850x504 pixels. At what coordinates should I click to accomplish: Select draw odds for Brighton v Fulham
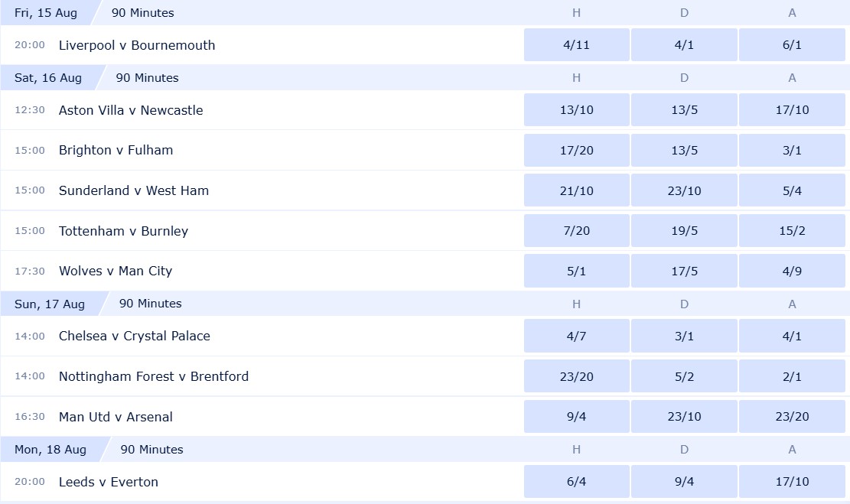(684, 150)
